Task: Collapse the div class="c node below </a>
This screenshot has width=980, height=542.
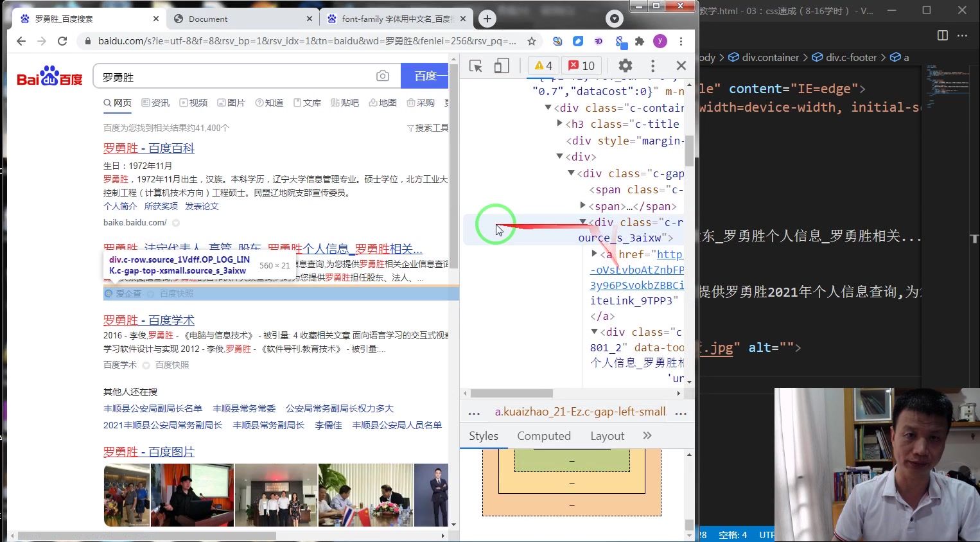Action: [x=594, y=332]
